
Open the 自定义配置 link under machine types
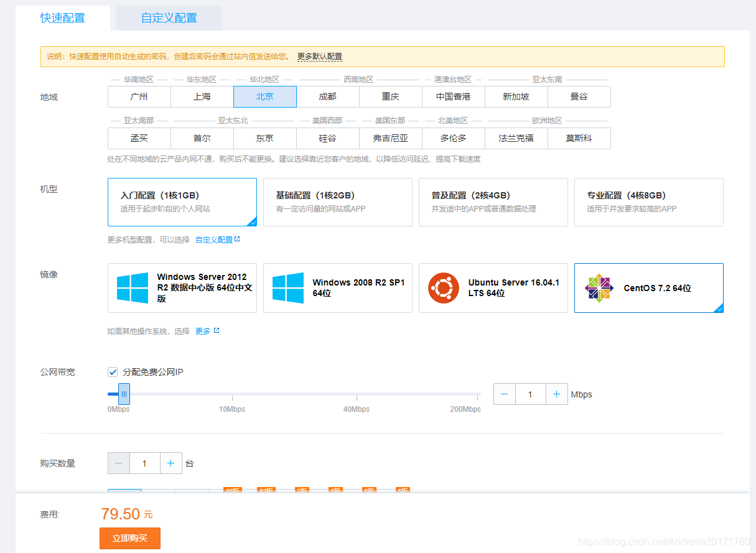pos(214,240)
